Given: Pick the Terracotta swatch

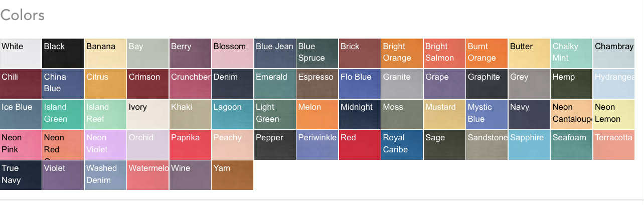Looking at the screenshot, I should (x=613, y=145).
